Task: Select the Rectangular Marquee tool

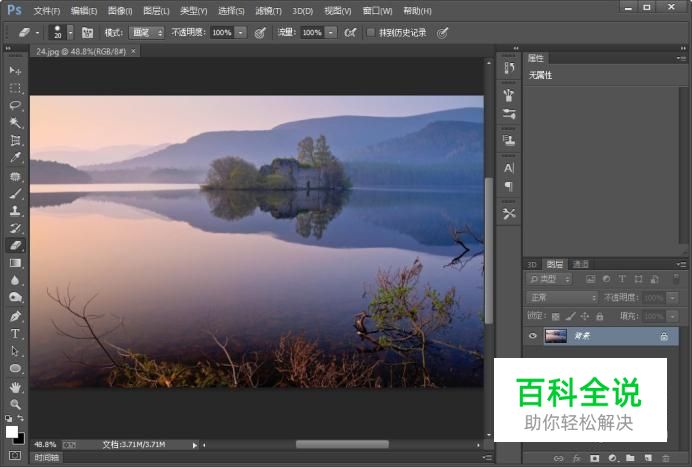Action: click(x=15, y=88)
